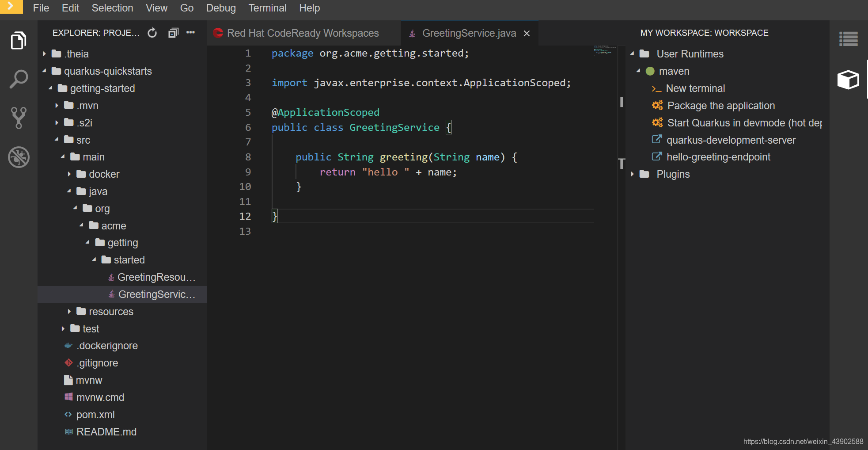This screenshot has width=868, height=450.
Task: Collapse the src folder
Action: pos(57,139)
